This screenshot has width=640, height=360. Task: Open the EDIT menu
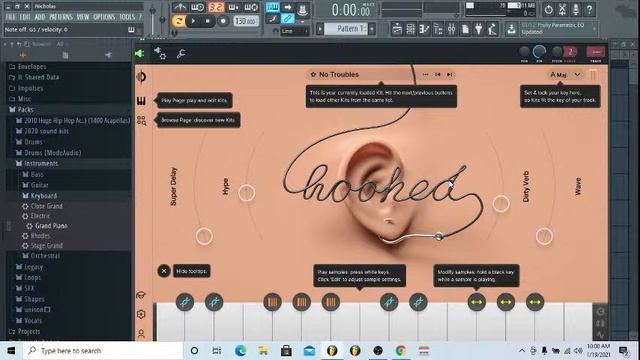click(x=25, y=17)
